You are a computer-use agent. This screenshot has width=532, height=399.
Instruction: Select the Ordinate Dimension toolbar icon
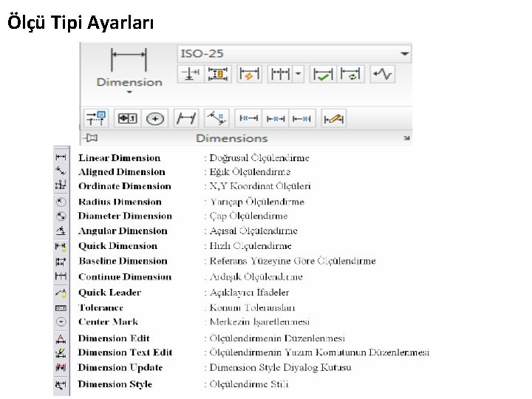61,185
